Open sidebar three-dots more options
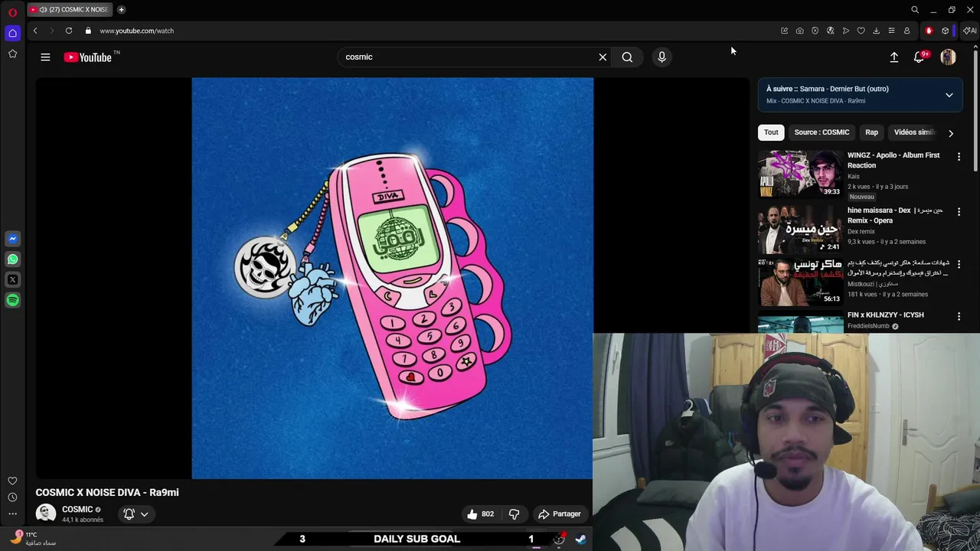 12,514
